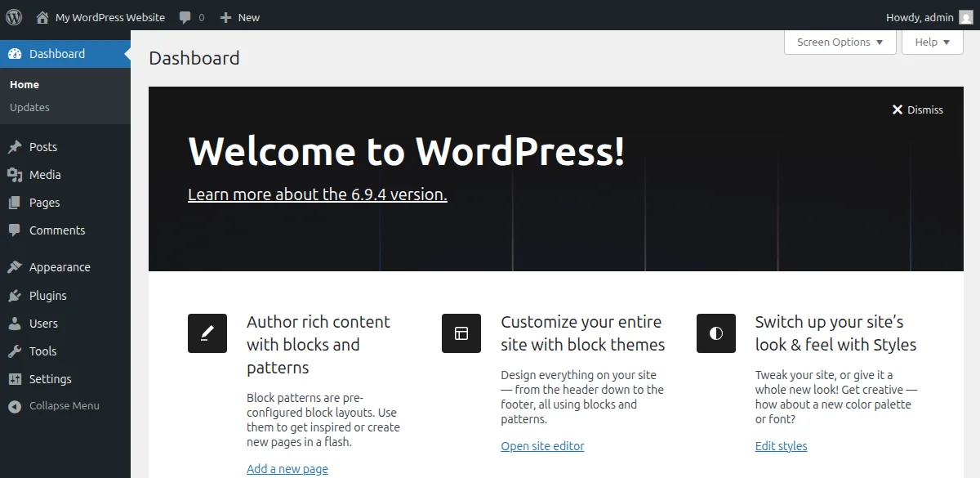
Task: Open the 'Learn more about the 6.9.4 version' link
Action: click(x=317, y=194)
